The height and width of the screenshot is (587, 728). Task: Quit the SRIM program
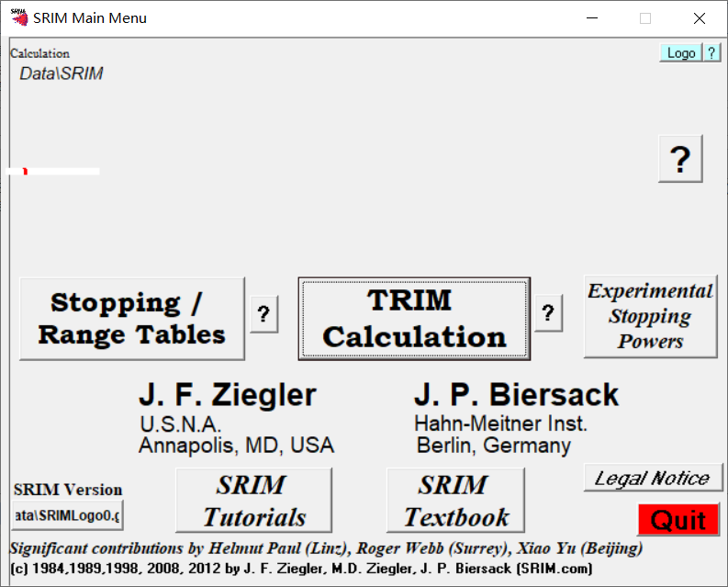point(678,520)
